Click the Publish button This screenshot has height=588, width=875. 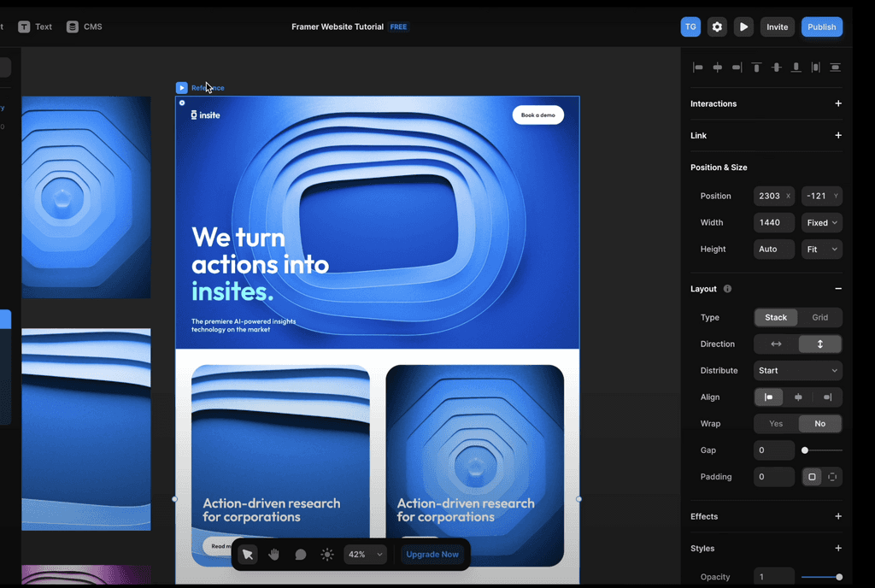click(821, 26)
